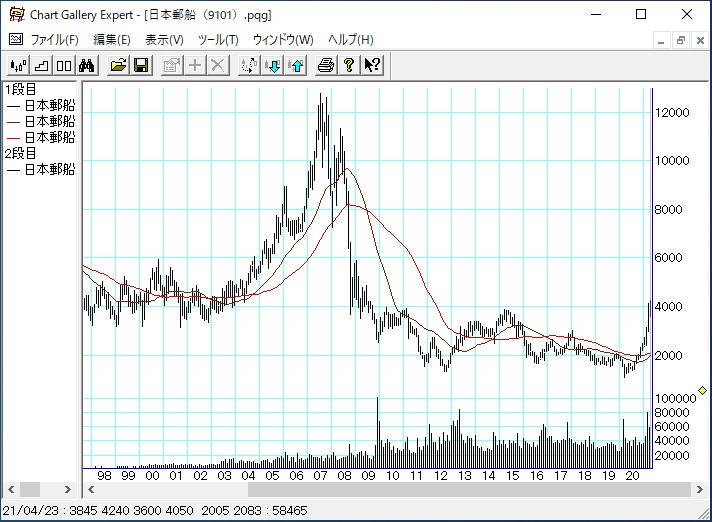Open help via yellow question mark icon

click(x=348, y=66)
